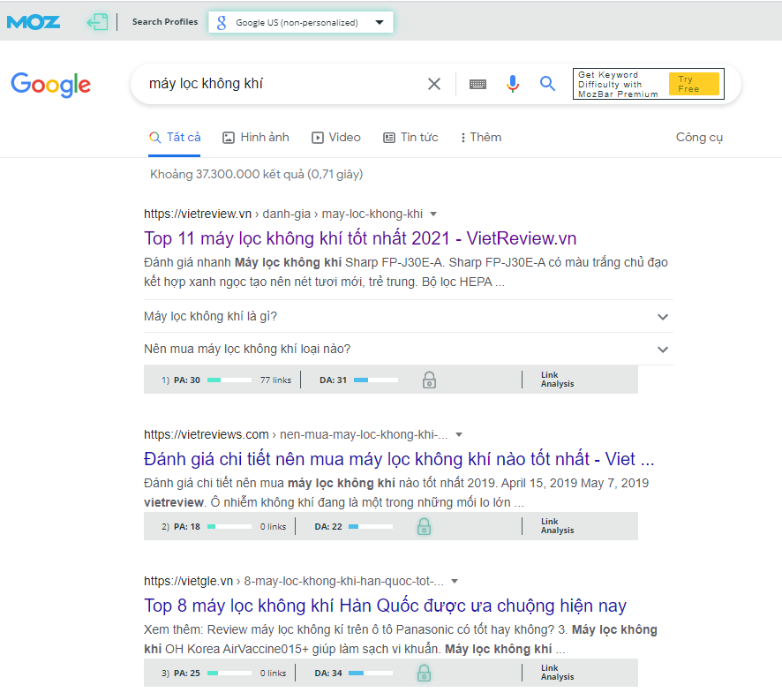Open the Thêm menu
This screenshot has width=782, height=700.
481,137
